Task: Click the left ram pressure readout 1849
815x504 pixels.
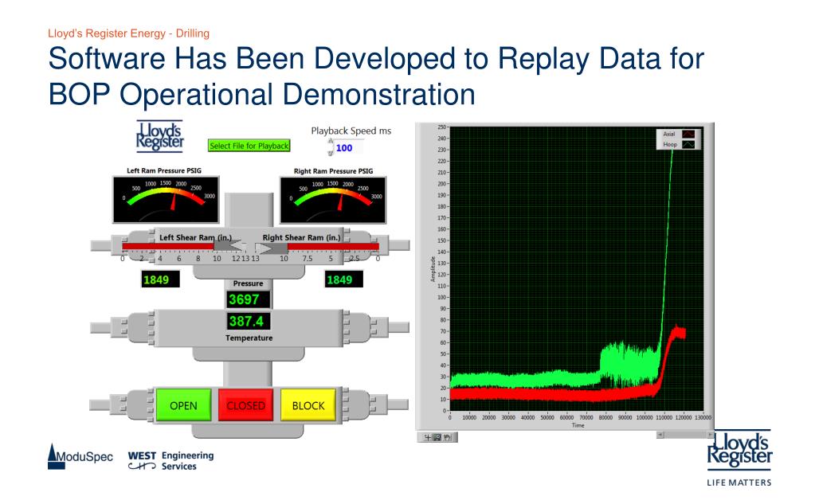Action: tap(160, 279)
